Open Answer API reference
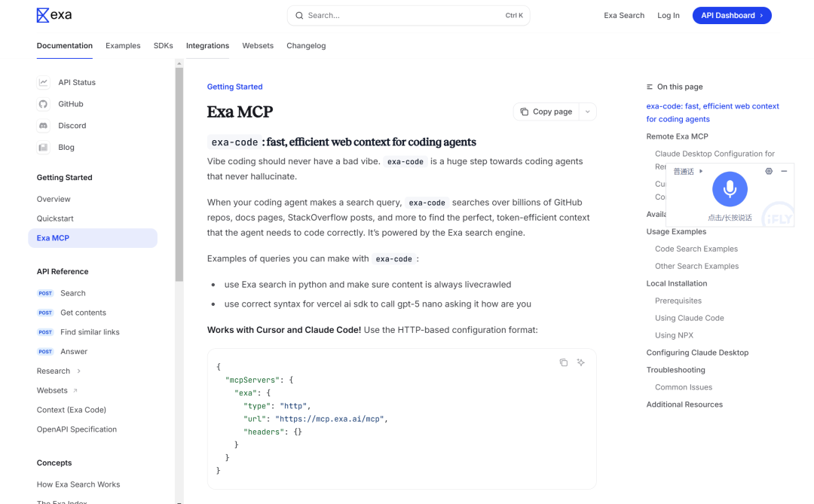Viewport: 814px width, 504px height. click(74, 351)
